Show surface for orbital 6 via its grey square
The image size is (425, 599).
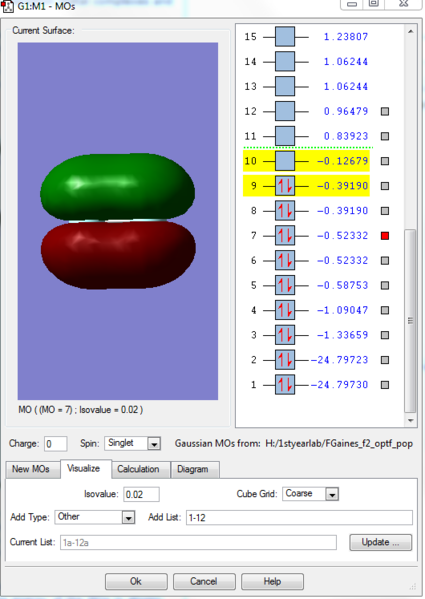385,260
